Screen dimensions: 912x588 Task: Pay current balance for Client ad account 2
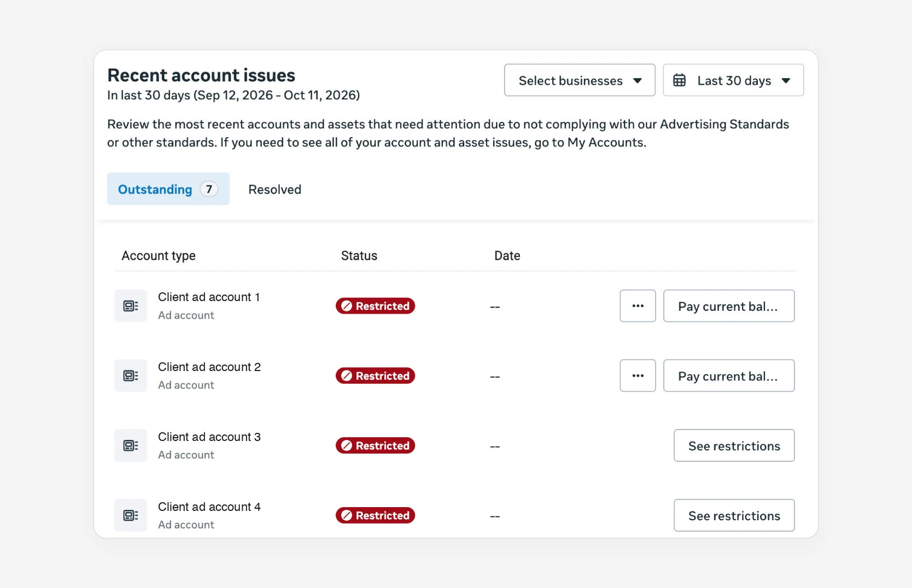tap(729, 376)
